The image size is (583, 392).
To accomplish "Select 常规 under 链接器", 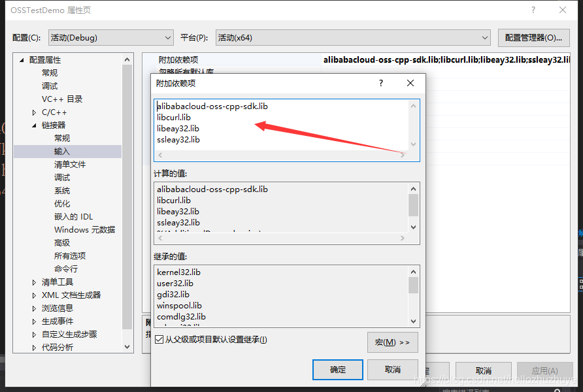I will (x=62, y=139).
